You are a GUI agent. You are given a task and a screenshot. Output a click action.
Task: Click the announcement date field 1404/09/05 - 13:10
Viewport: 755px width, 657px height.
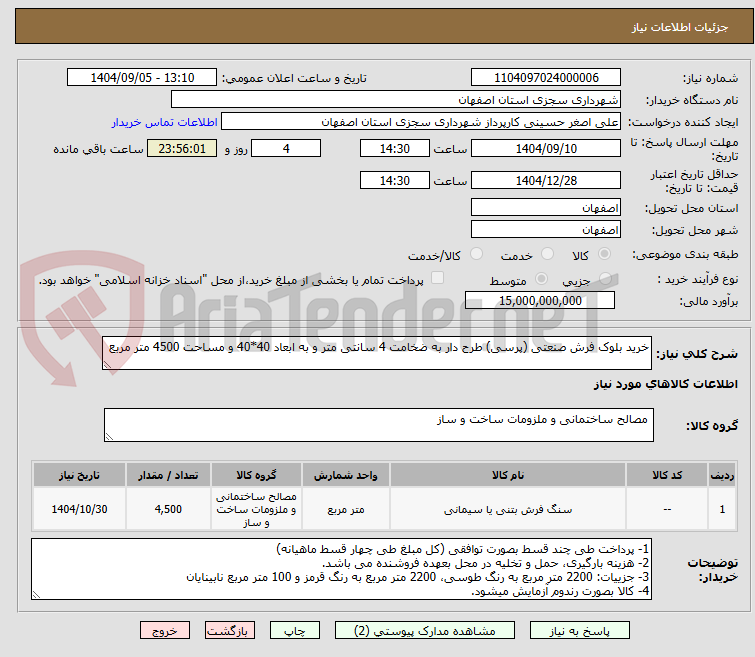pos(142,78)
